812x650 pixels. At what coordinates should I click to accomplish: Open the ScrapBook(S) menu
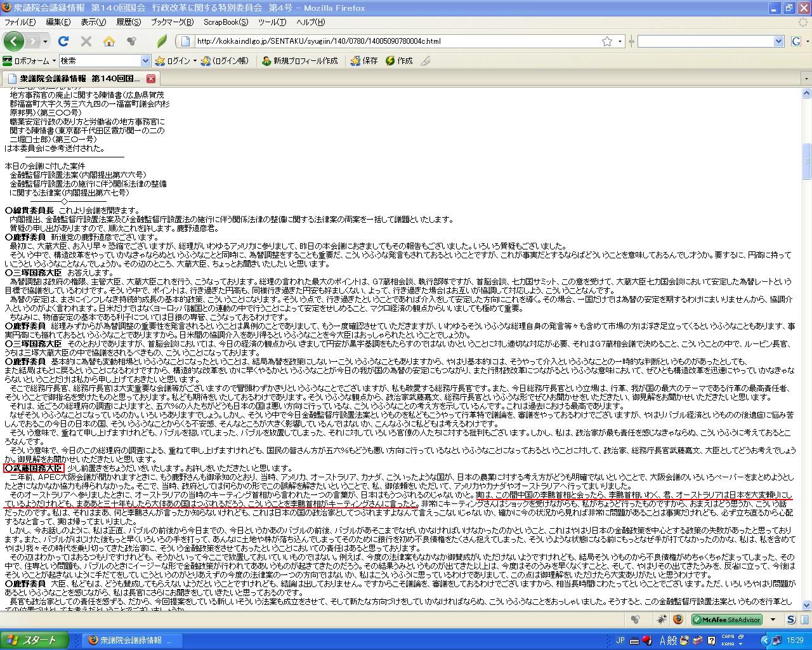coord(225,22)
